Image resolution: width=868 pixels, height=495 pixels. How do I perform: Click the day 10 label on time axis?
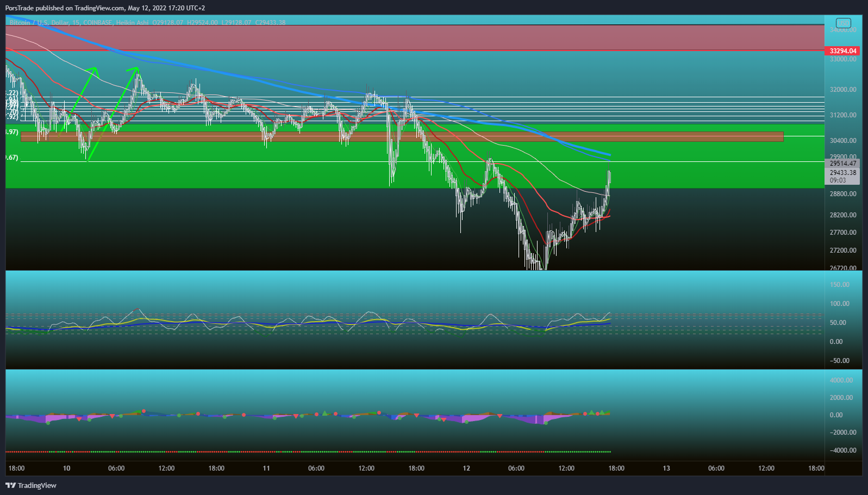[x=66, y=468]
